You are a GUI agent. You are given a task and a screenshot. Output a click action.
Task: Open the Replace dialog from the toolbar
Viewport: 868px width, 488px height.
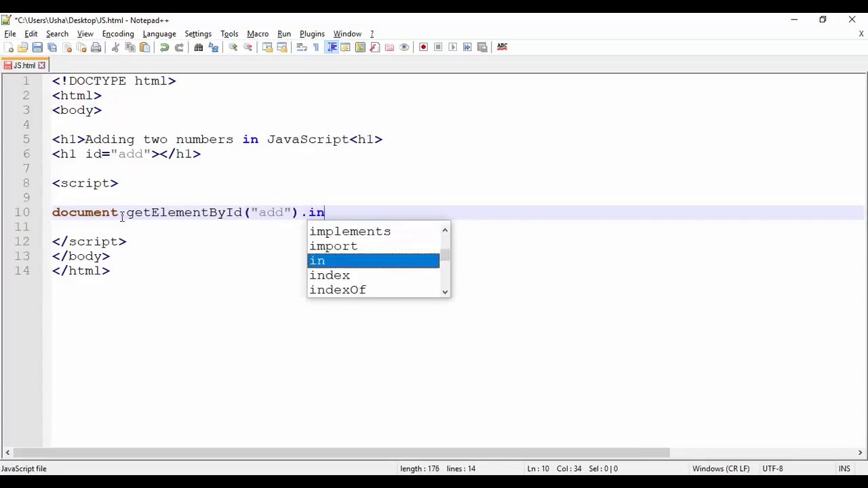click(214, 47)
